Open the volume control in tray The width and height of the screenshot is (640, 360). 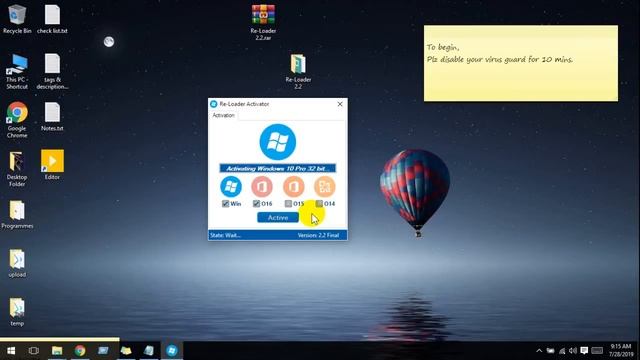click(573, 351)
